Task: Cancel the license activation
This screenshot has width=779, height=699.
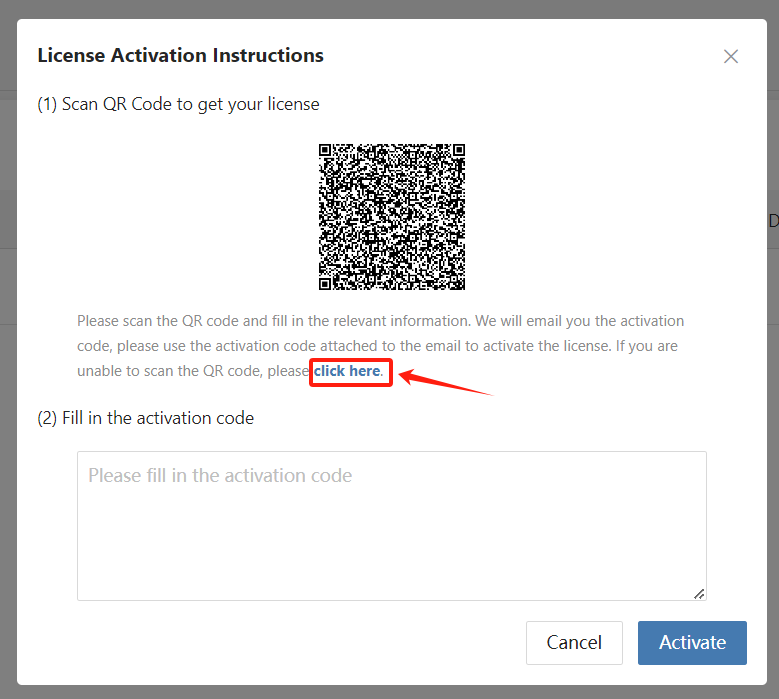Action: [574, 642]
